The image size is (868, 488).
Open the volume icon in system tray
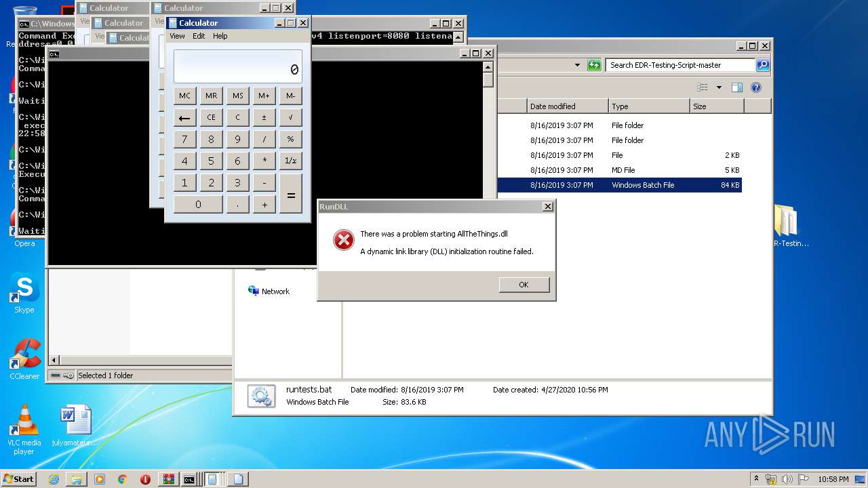[787, 479]
